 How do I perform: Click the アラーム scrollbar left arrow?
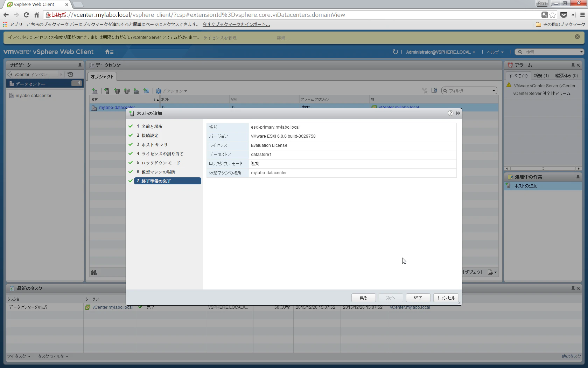pos(507,169)
